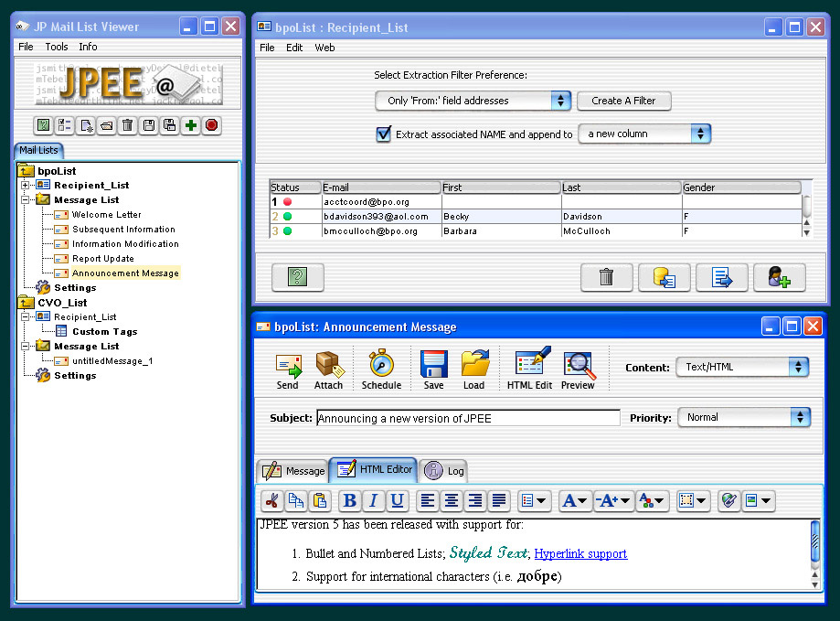Select Custom Tags under CVO_List
The image size is (840, 621).
click(x=104, y=332)
